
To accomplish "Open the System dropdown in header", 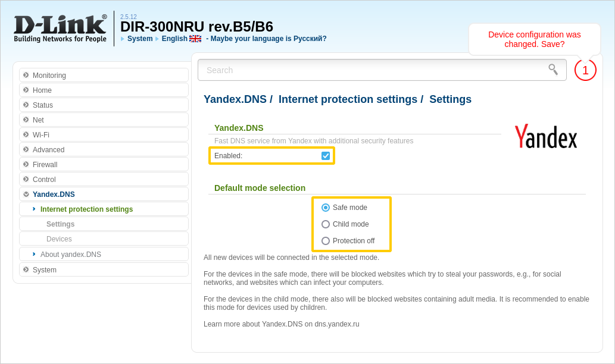I will [x=140, y=39].
